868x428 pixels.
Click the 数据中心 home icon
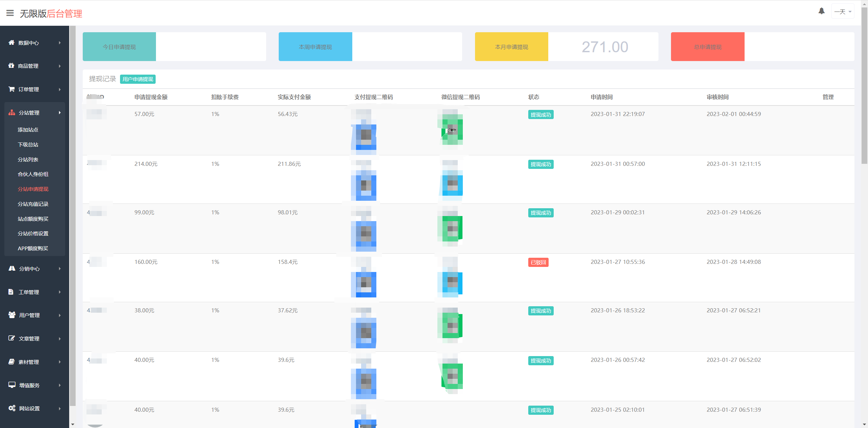[x=12, y=42]
